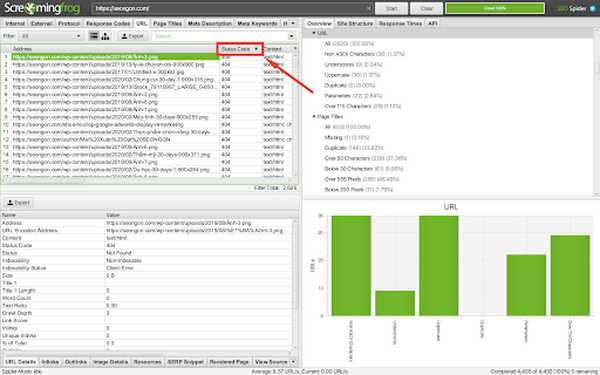Collapse the URL section in Overview
The image size is (600, 375).
click(x=314, y=33)
